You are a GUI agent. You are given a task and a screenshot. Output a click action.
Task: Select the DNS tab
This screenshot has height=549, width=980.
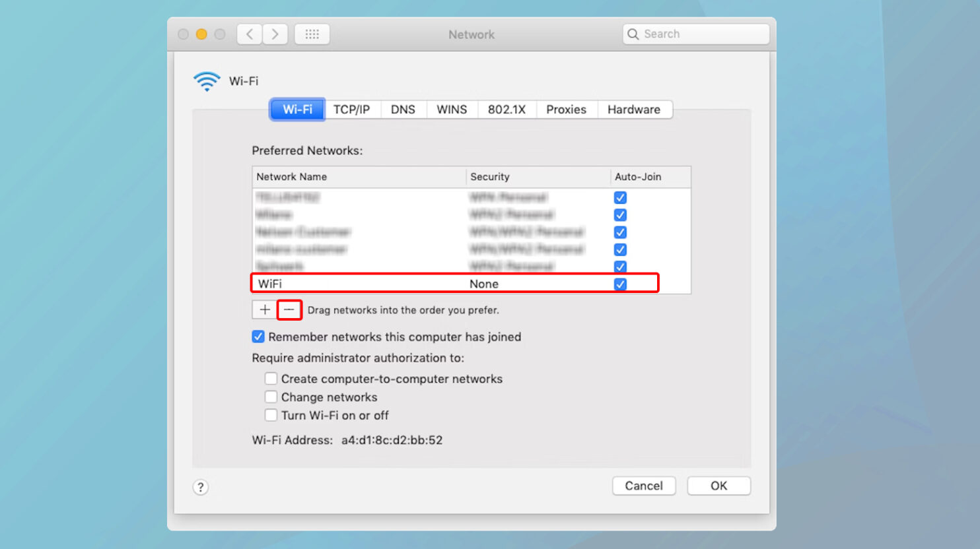[403, 109]
